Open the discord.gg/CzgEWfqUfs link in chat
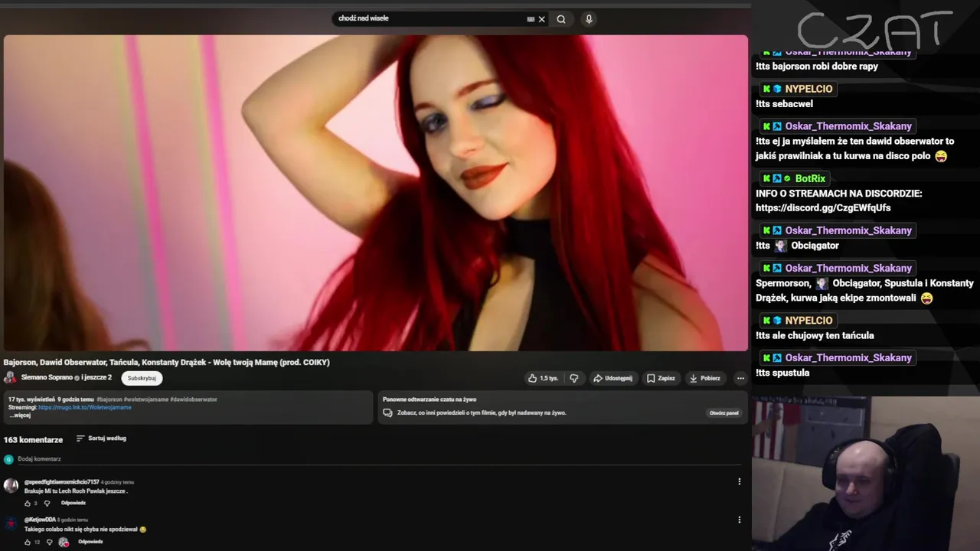Image resolution: width=980 pixels, height=551 pixels. 823,208
